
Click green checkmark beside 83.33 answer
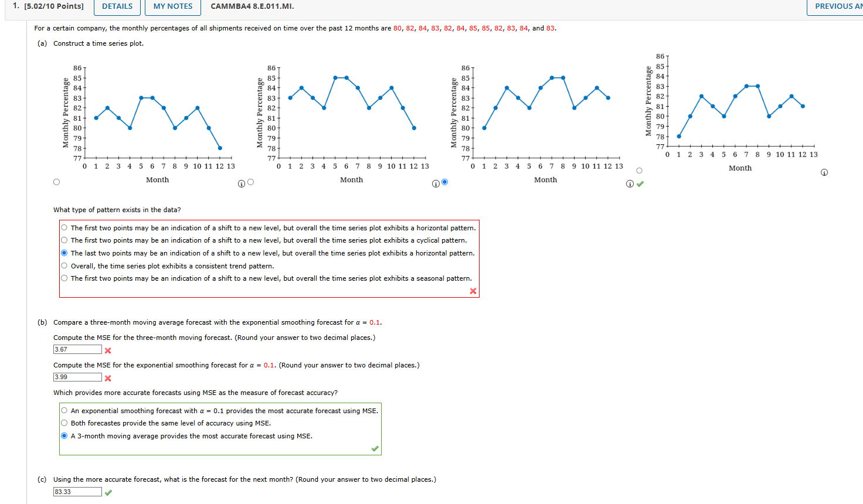108,492
